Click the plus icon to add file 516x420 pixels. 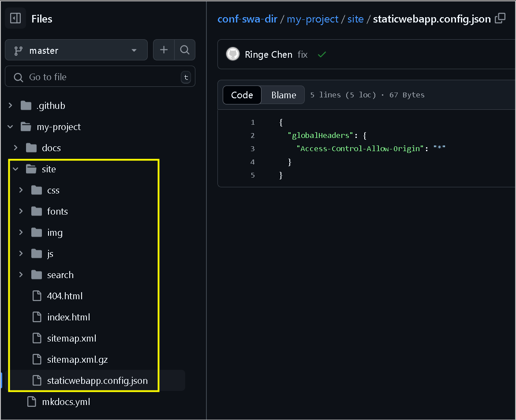(x=164, y=50)
